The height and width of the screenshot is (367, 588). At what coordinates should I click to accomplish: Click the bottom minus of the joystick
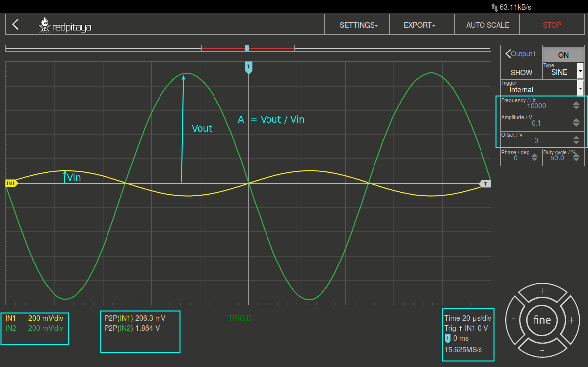click(x=542, y=350)
